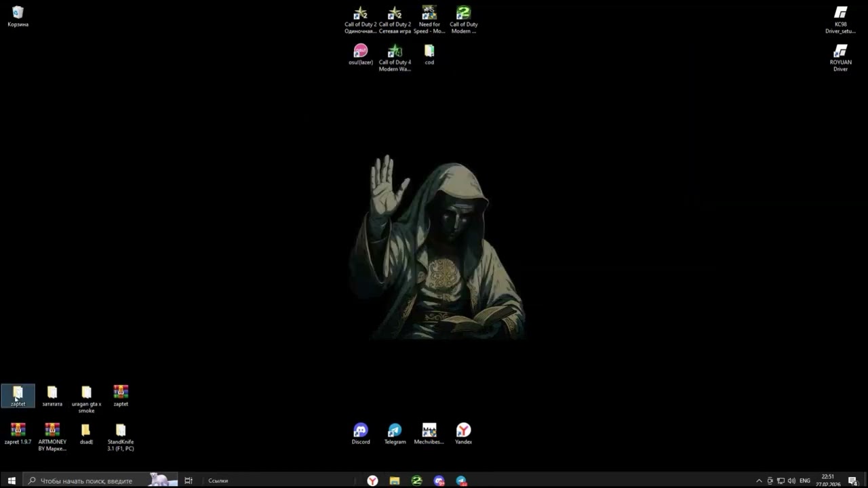
Task: Select the Discord desktop shortcut
Action: point(361,434)
